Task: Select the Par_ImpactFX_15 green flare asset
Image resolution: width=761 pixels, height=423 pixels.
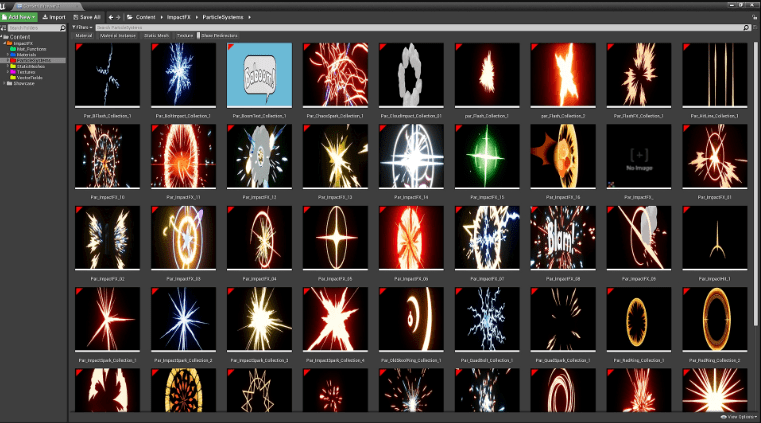Action: [487, 156]
